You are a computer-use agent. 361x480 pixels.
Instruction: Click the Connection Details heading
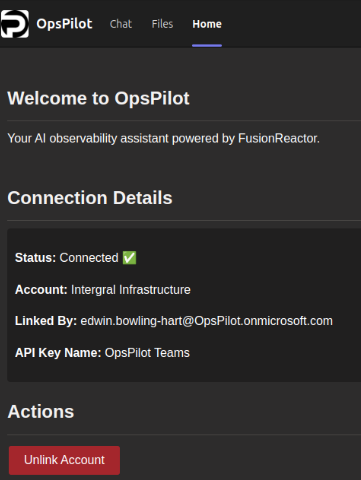tap(90, 198)
